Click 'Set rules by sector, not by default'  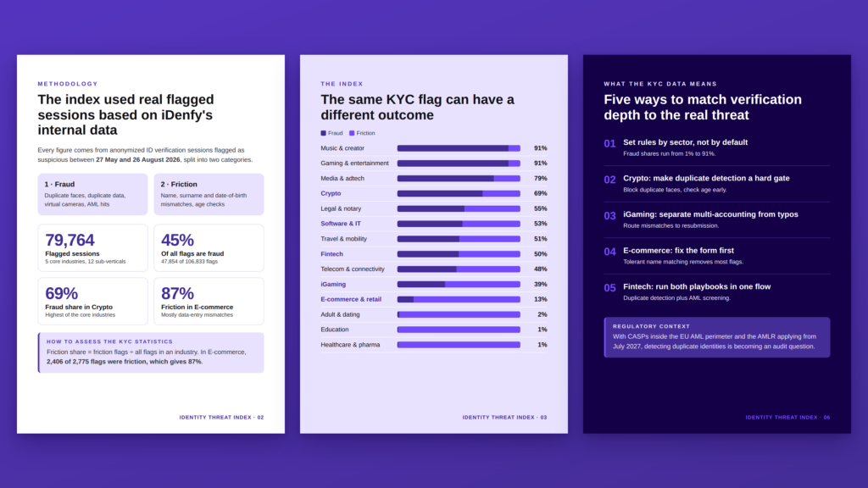(x=685, y=142)
